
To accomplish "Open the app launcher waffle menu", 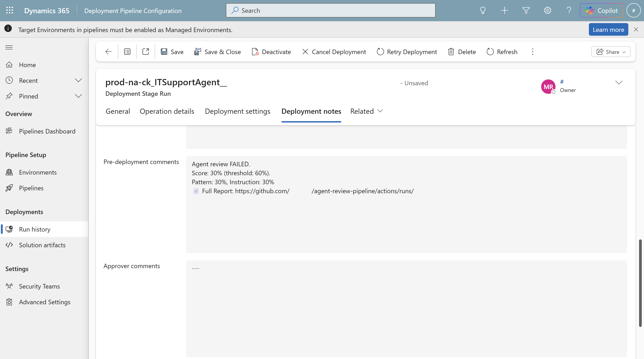I will pyautogui.click(x=9, y=10).
